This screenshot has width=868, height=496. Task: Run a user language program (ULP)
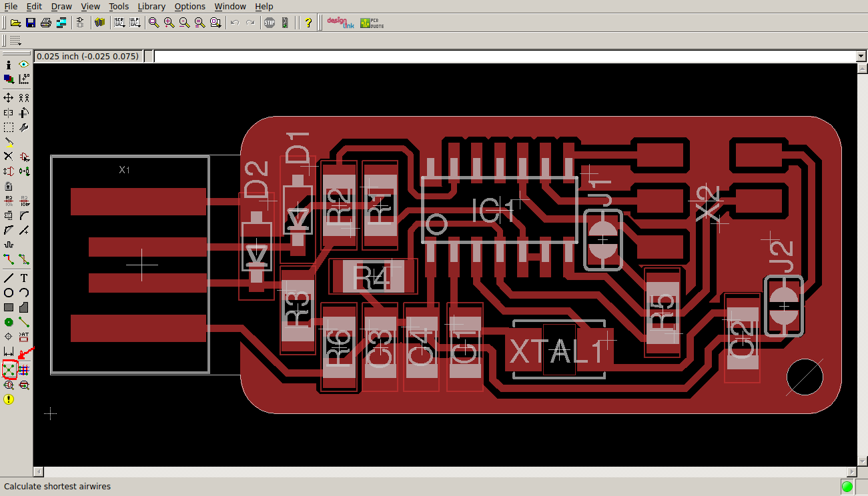coord(135,23)
